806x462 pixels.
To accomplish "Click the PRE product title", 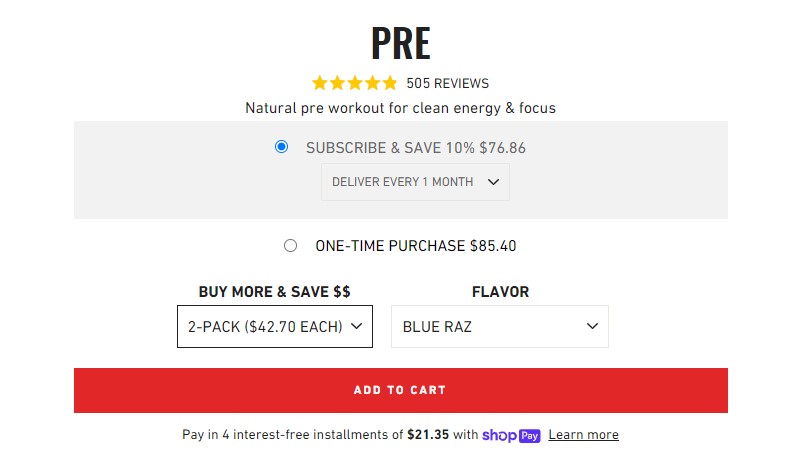I will point(400,43).
